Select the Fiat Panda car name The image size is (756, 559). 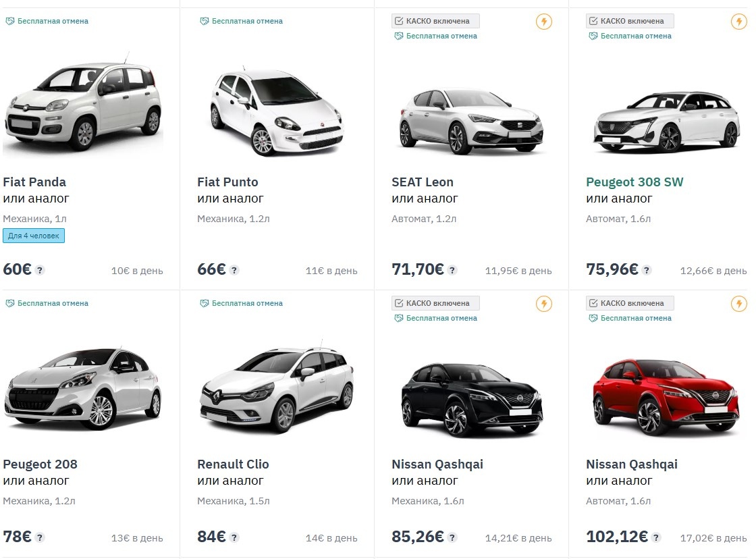(34, 182)
